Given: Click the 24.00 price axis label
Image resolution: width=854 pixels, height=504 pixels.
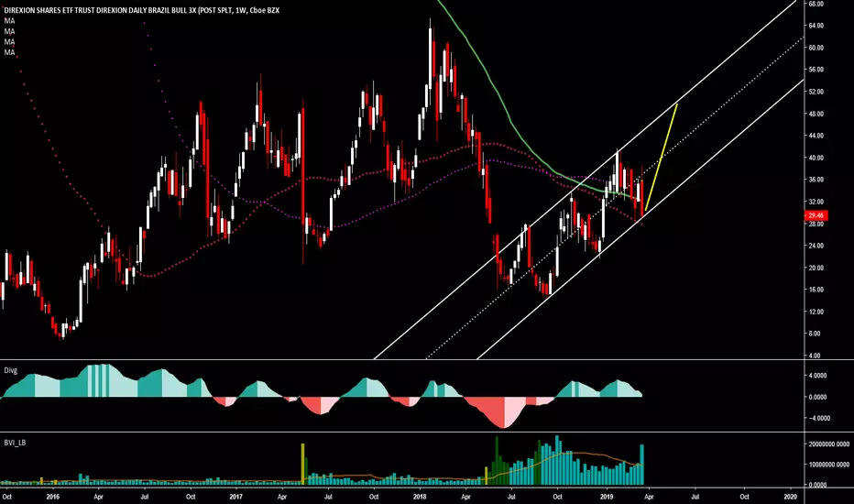Looking at the screenshot, I should click(816, 246).
